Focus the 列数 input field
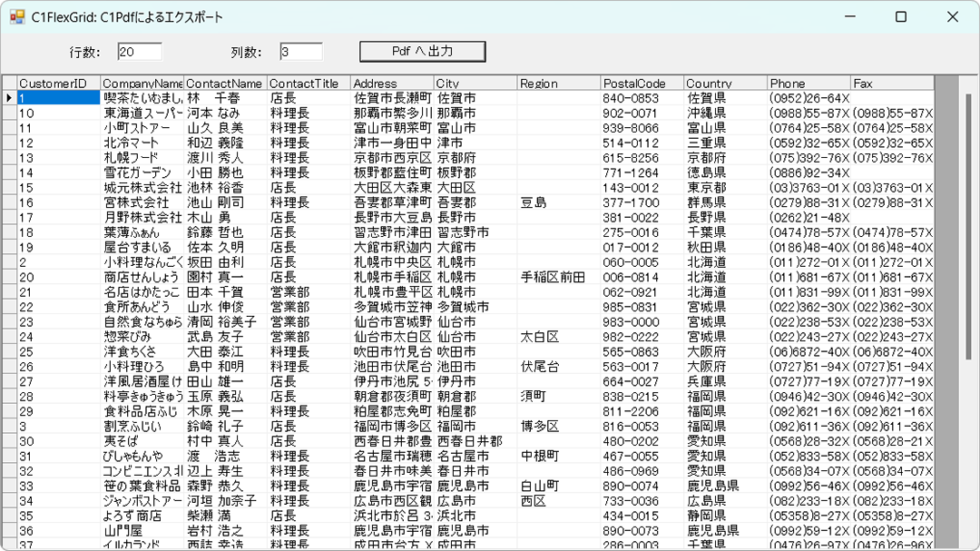Image resolution: width=980 pixels, height=551 pixels. click(301, 52)
